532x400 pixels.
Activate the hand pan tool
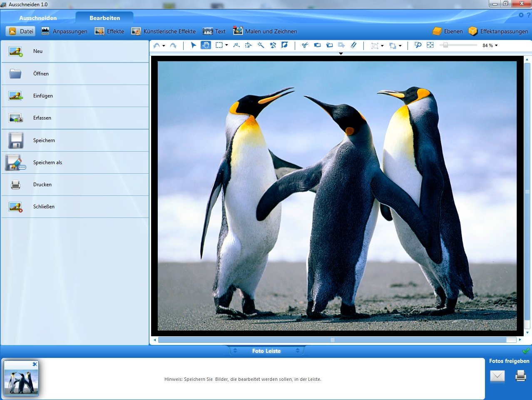pos(206,45)
